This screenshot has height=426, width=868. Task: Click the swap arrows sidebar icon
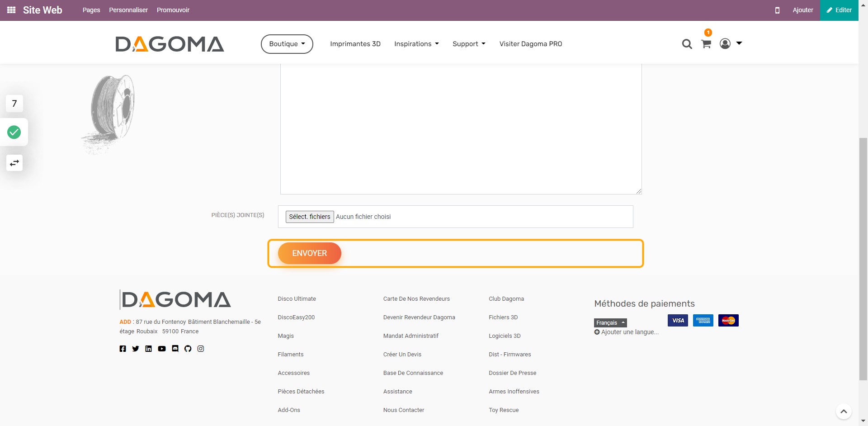coord(14,163)
